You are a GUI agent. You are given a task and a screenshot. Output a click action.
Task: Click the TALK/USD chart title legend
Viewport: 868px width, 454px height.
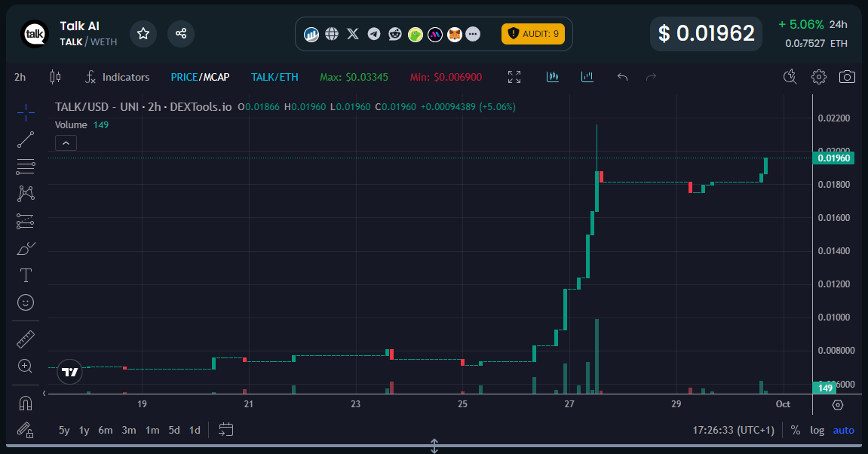pyautogui.click(x=143, y=107)
